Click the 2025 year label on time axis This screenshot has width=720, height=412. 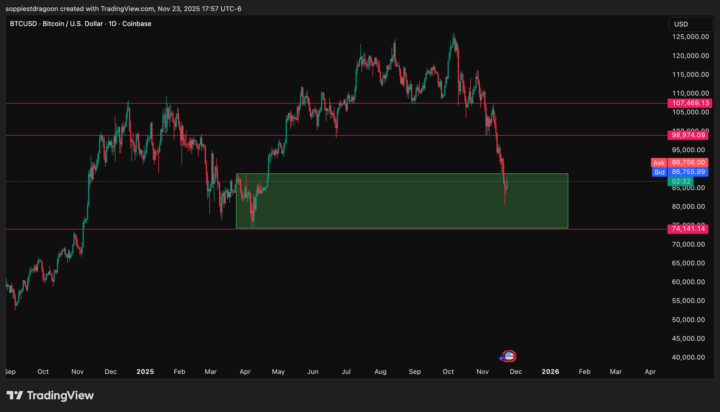tap(145, 372)
